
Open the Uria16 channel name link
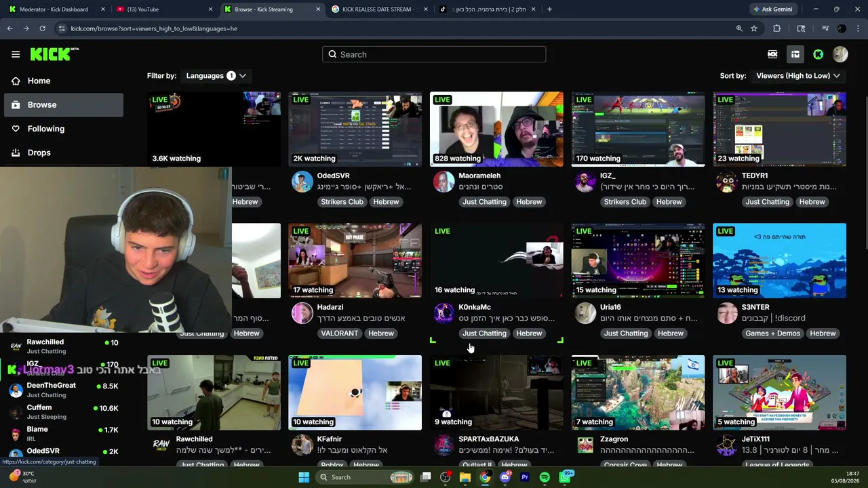point(610,307)
